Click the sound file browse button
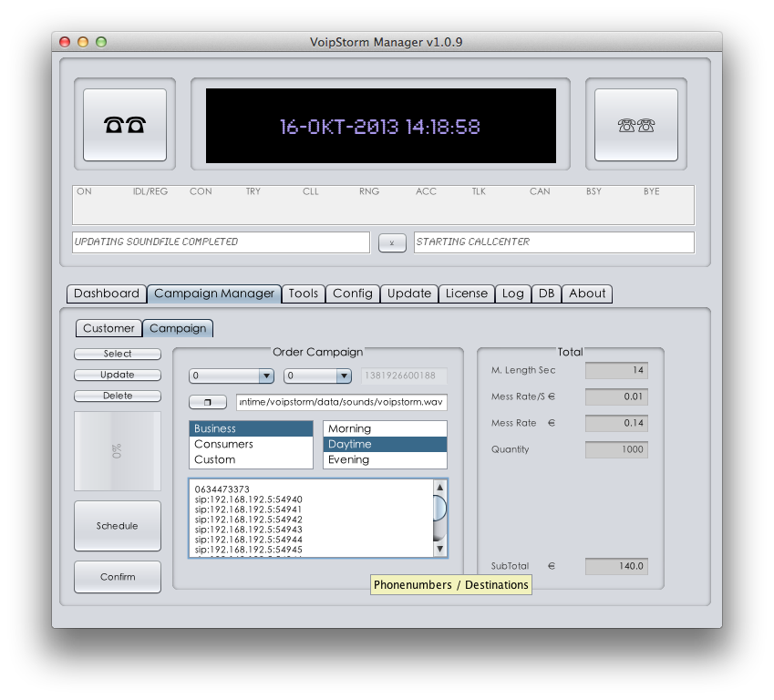Image resolution: width=774 pixels, height=700 pixels. click(208, 402)
